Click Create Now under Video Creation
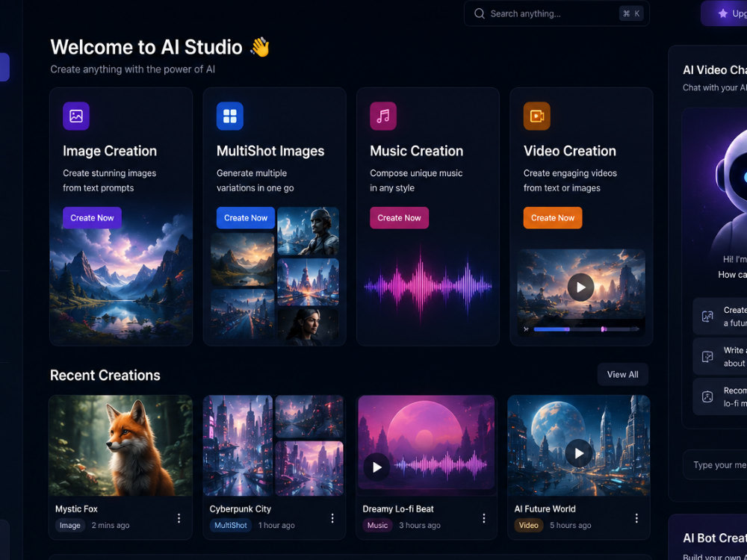Image resolution: width=747 pixels, height=560 pixels. point(553,217)
